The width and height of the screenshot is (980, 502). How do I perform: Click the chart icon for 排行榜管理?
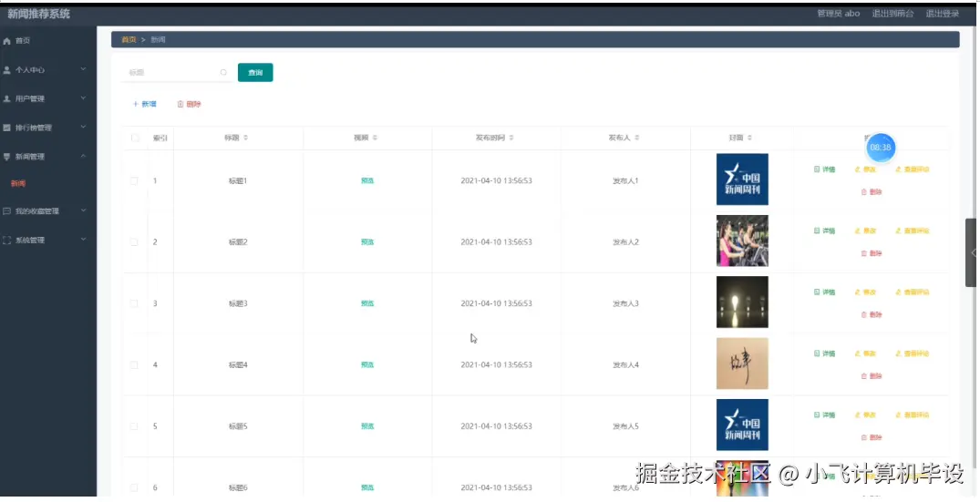(7, 128)
